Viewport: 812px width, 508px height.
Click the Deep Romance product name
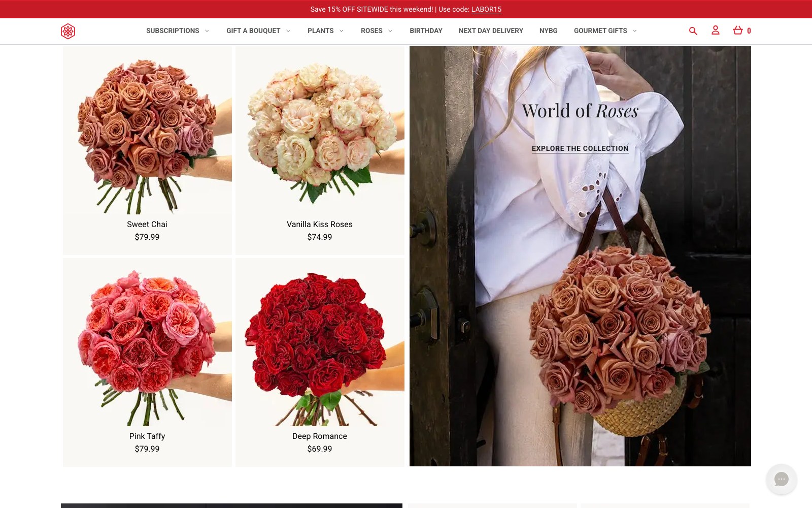coord(320,436)
